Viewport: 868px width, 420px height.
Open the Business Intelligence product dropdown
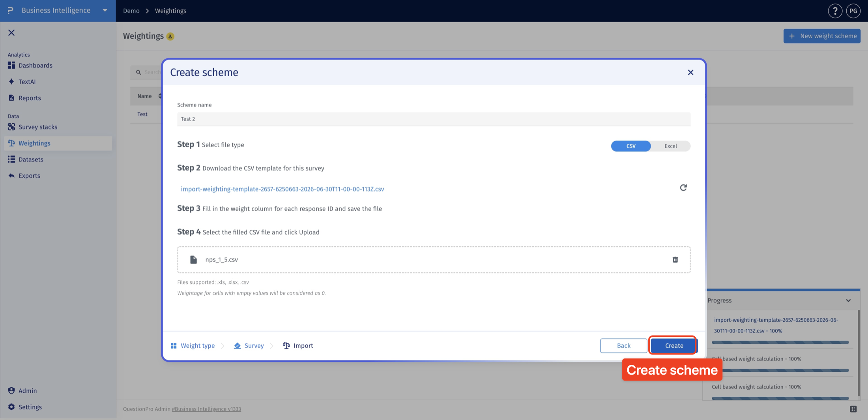[105, 10]
